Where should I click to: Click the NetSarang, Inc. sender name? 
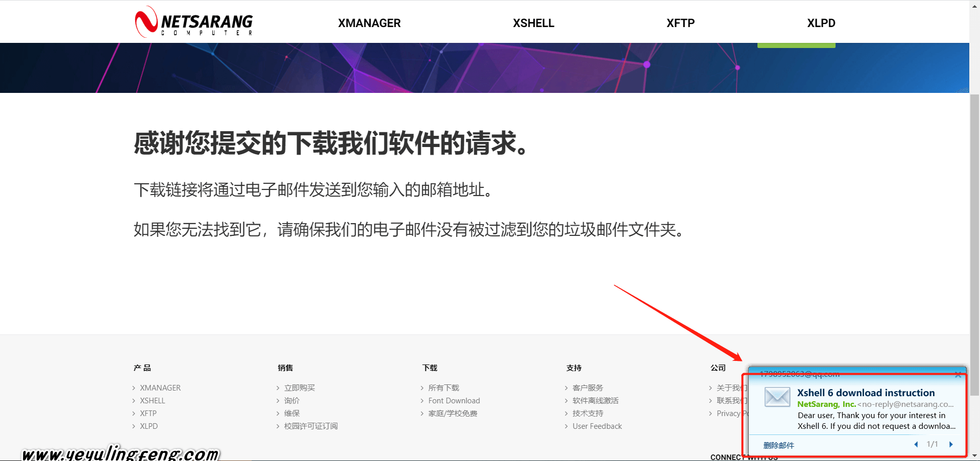pos(826,404)
